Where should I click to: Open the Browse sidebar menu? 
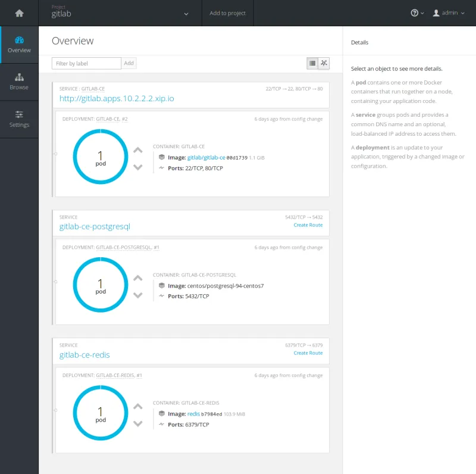point(19,82)
